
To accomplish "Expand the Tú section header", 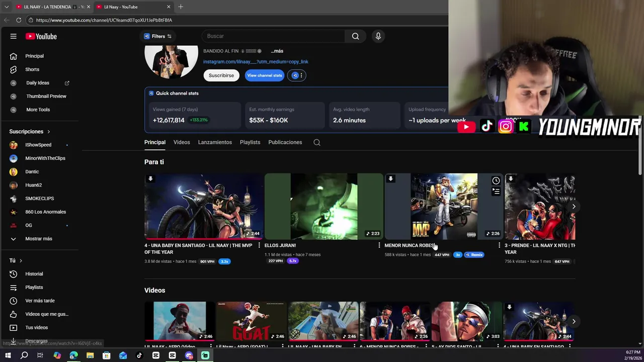I will tap(16, 260).
